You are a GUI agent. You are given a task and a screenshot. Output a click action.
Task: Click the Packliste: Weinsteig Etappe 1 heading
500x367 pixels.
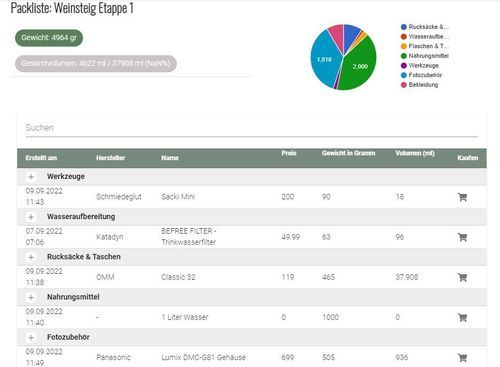click(x=72, y=8)
